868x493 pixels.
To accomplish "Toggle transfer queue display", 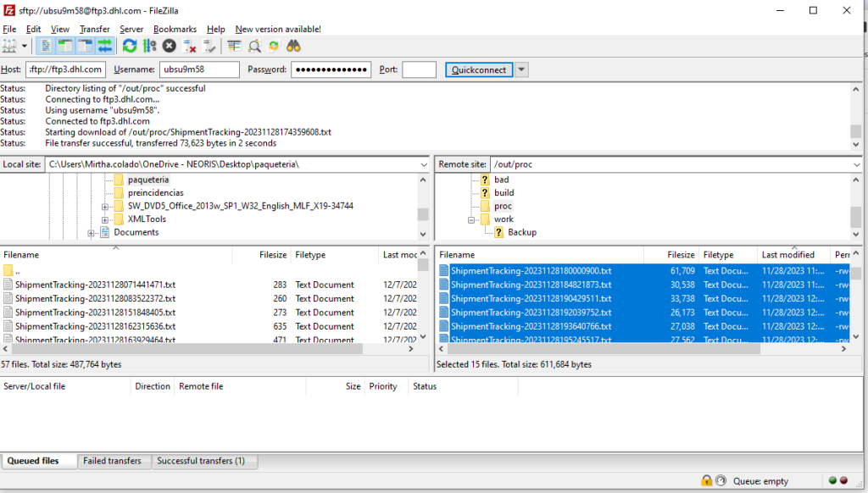I will click(x=104, y=46).
